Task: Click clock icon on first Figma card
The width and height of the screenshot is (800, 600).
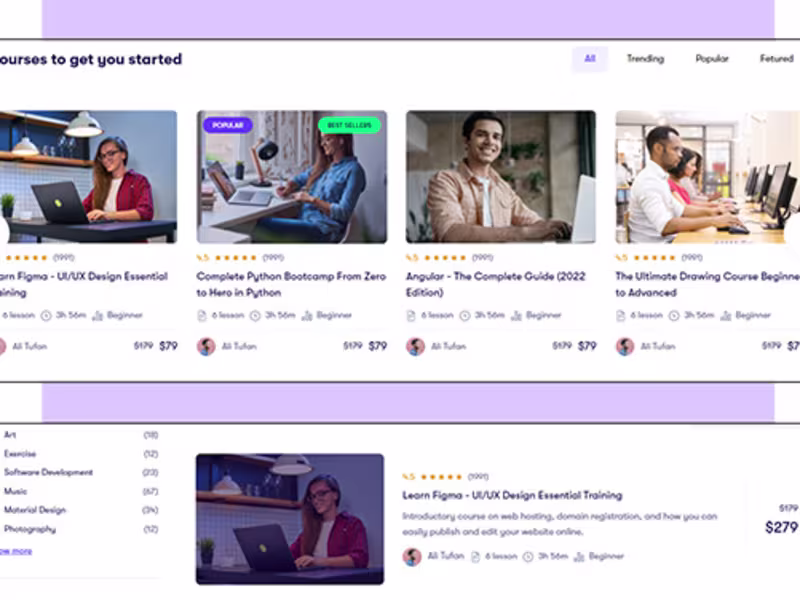Action: point(46,316)
